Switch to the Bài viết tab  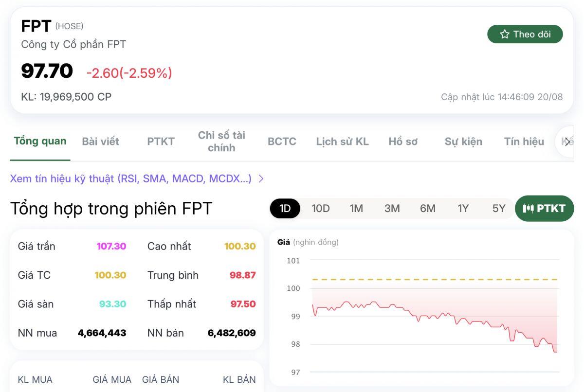coord(100,141)
